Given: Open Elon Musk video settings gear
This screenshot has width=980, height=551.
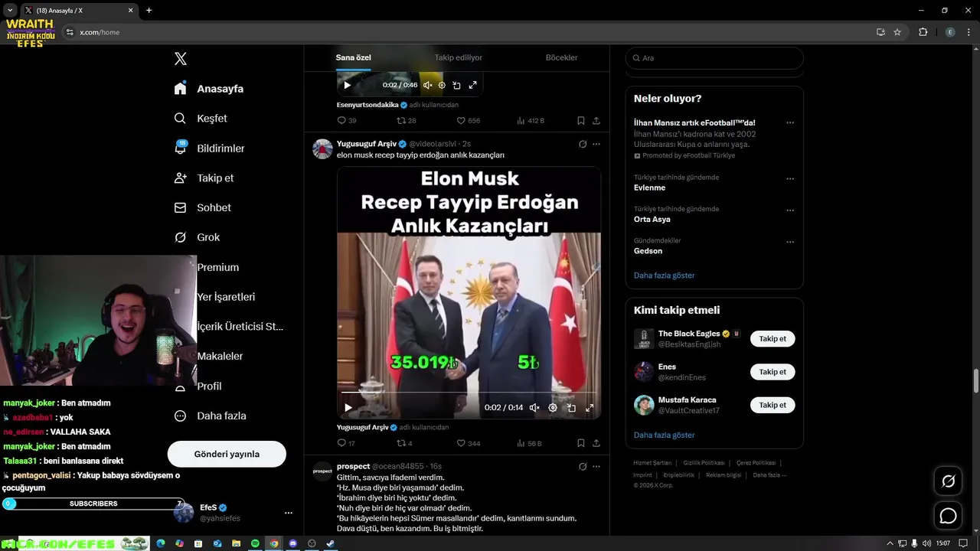Looking at the screenshot, I should (553, 408).
